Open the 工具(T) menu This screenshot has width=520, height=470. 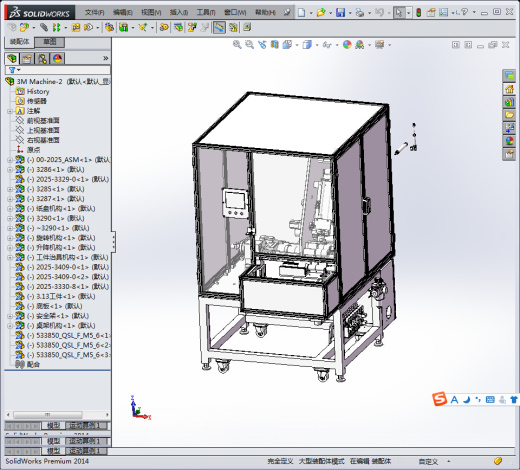206,13
